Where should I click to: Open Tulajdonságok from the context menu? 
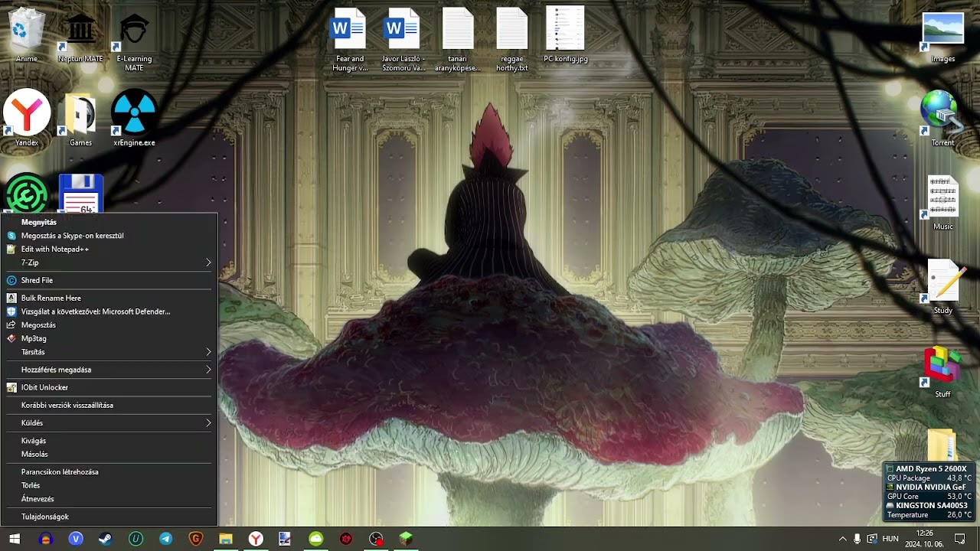coord(109,517)
